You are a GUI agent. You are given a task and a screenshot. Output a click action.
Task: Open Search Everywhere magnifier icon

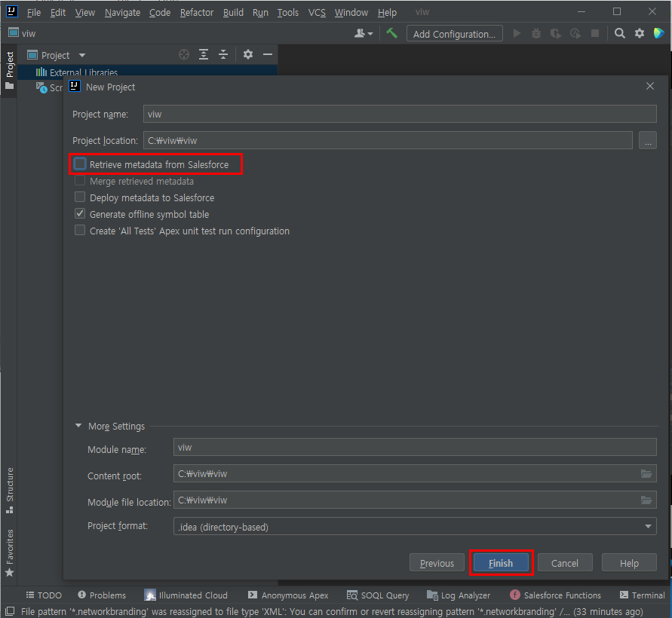click(620, 33)
